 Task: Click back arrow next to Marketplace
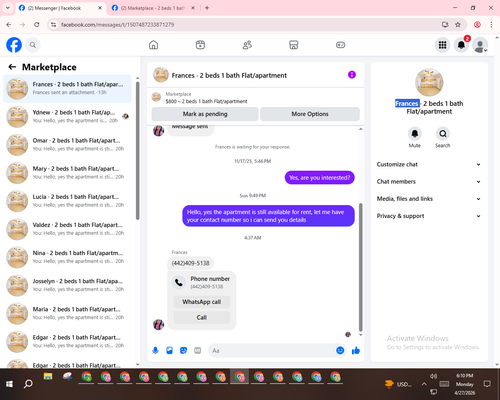point(12,67)
